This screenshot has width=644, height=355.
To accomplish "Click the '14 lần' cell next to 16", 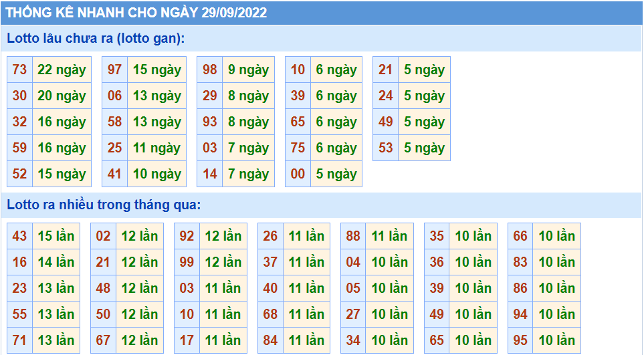I will point(56,262).
